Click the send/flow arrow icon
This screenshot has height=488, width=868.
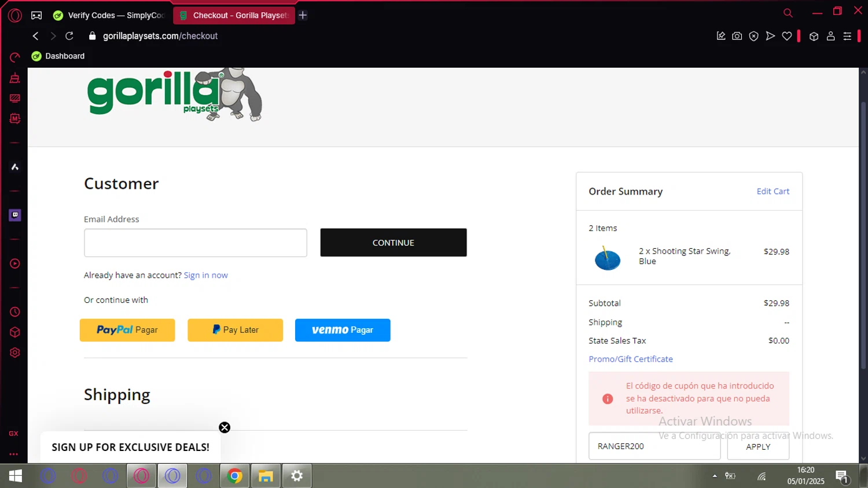click(770, 36)
